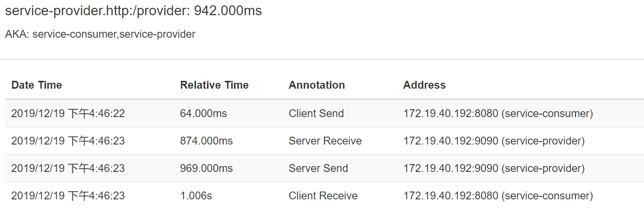This screenshot has width=644, height=217.
Task: Select the Server Send annotation row
Action: 324,169
